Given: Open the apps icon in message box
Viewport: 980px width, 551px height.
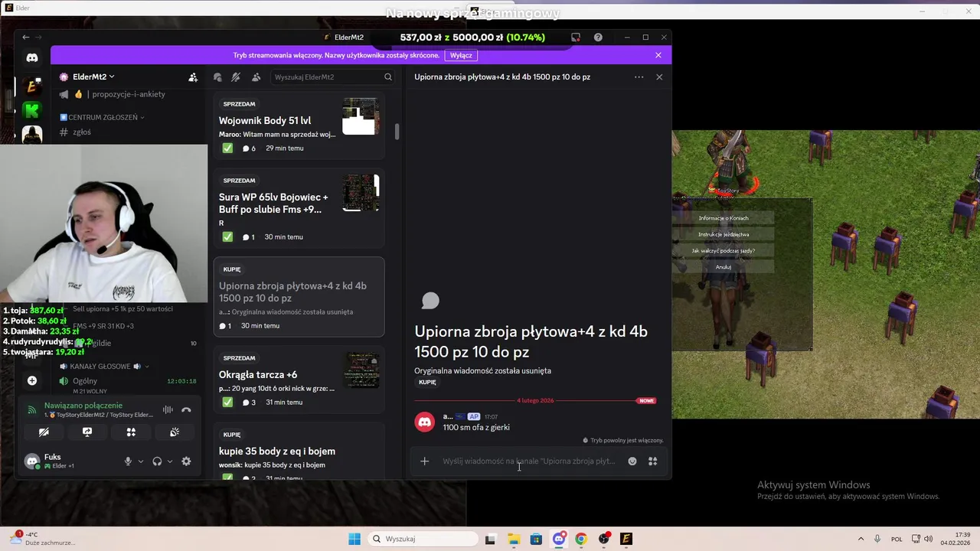Looking at the screenshot, I should (653, 461).
